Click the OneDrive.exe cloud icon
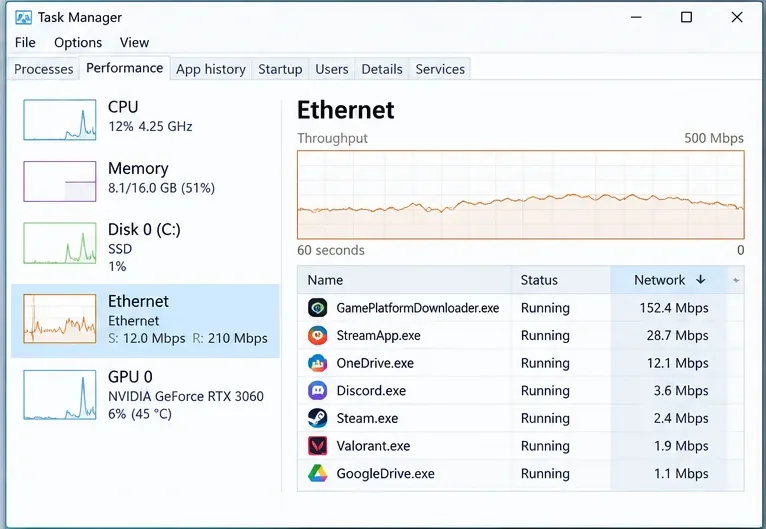Screen dimensions: 766x529 318,363
